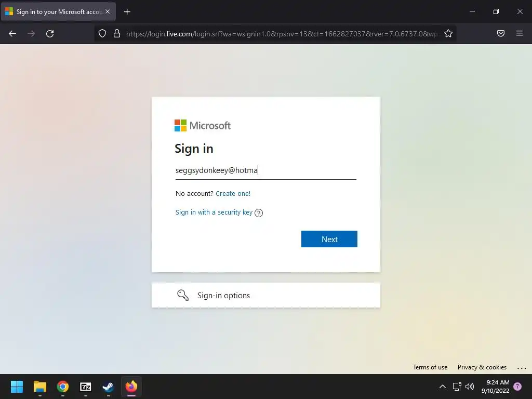Restore down the Firefox window
Viewport: 532px width, 399px height.
(496, 11)
